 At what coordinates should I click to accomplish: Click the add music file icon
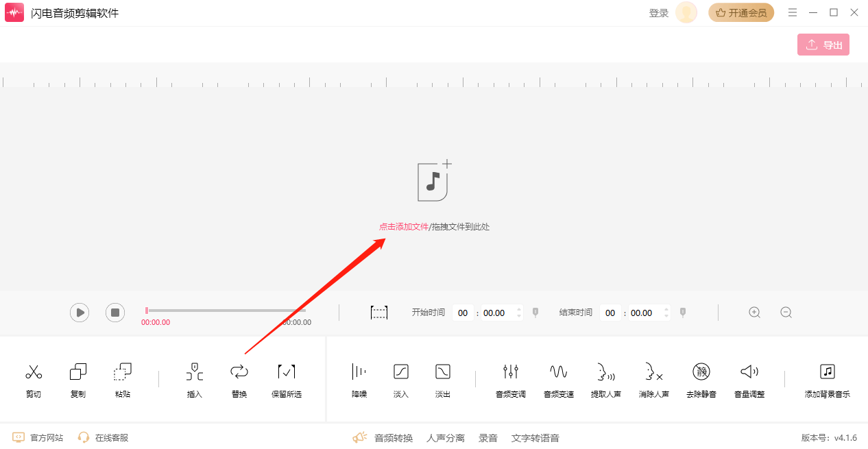pyautogui.click(x=435, y=181)
